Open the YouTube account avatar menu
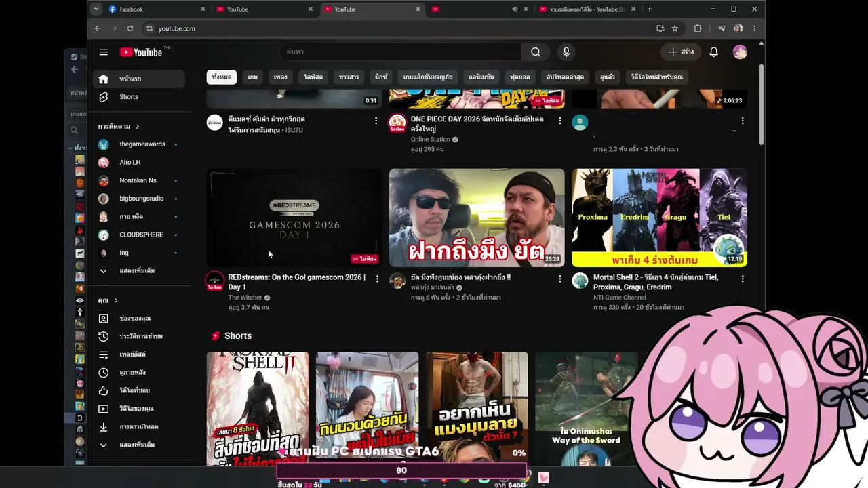Screen dimensions: 868x488 [740, 52]
